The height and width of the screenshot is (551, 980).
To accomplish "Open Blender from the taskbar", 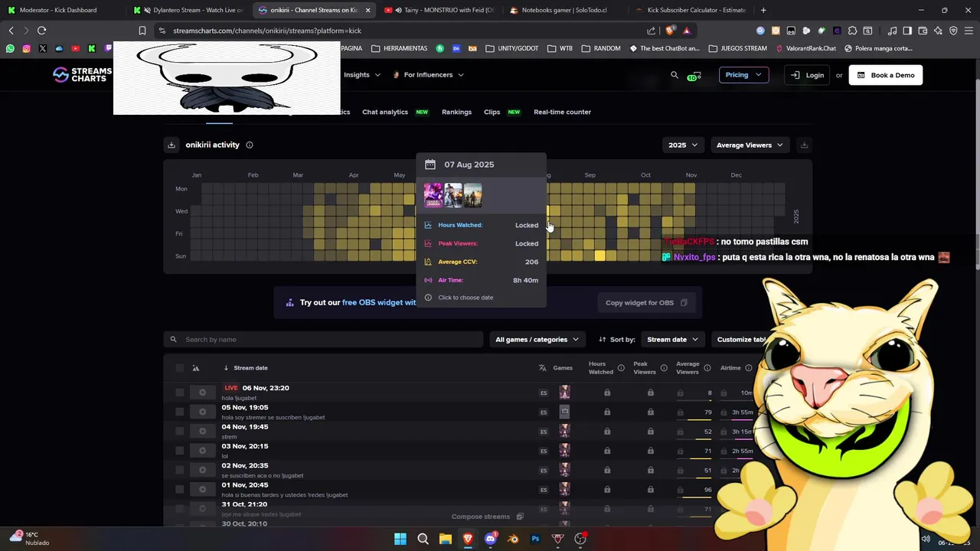I will tap(513, 539).
